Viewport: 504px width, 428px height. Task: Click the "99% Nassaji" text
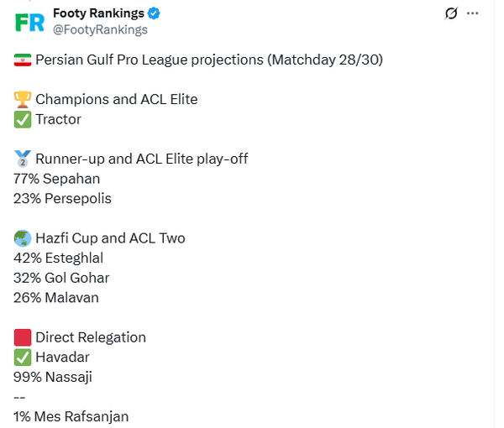(x=53, y=377)
